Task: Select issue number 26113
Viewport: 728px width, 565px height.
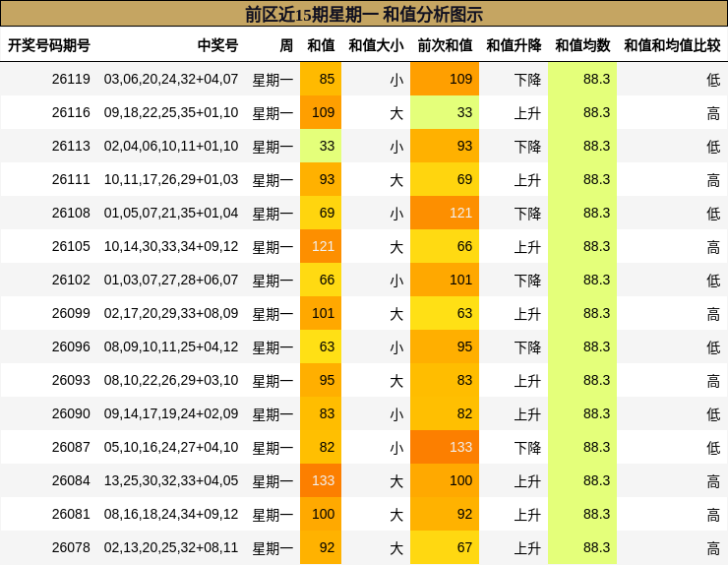Action: 71,146
